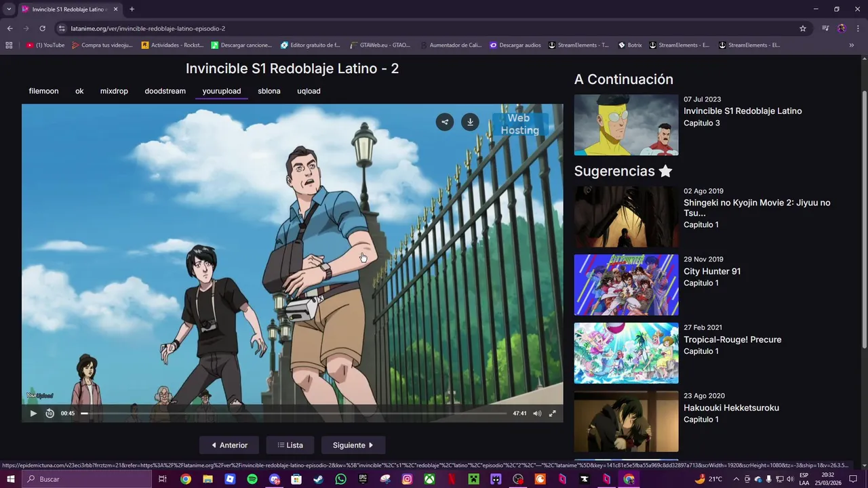Open the Tropical-Rouge! Precure thumbnail
The image size is (868, 488).
pyautogui.click(x=626, y=353)
